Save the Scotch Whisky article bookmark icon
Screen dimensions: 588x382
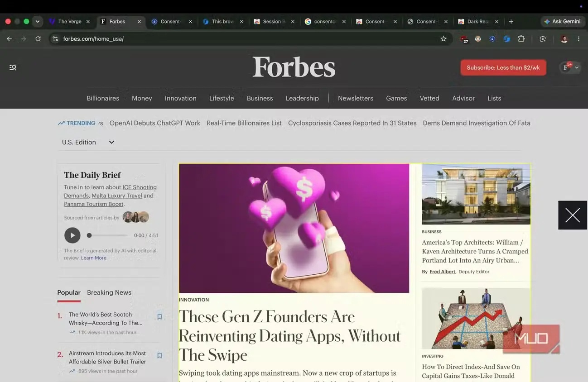point(159,317)
